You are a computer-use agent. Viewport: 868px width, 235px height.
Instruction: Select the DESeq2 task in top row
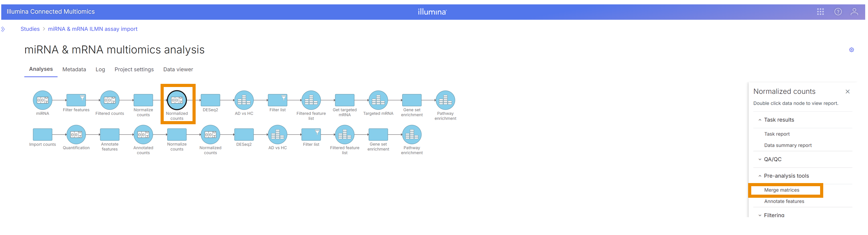pos(210,100)
